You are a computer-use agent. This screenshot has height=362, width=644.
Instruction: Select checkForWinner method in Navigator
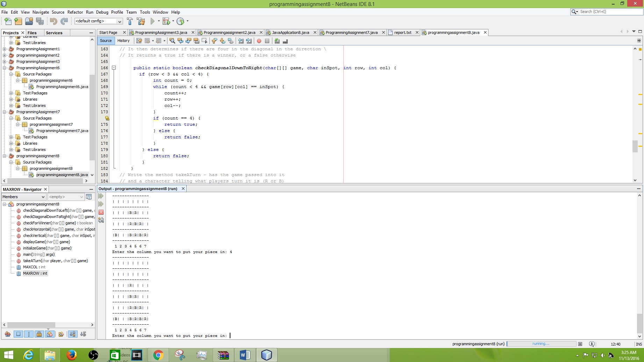(x=58, y=223)
